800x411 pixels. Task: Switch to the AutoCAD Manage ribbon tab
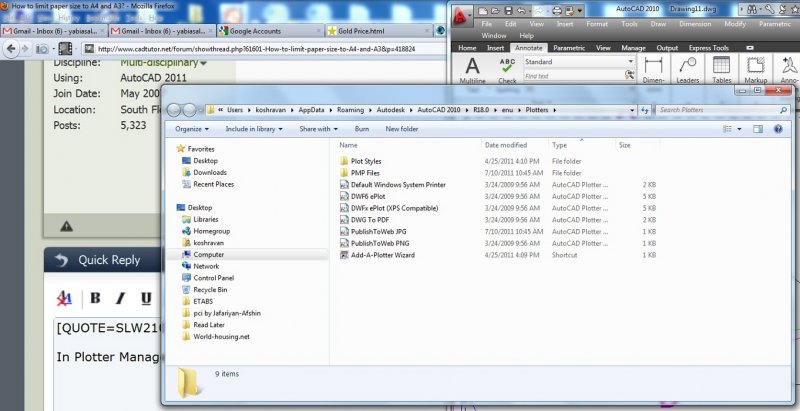coord(633,48)
